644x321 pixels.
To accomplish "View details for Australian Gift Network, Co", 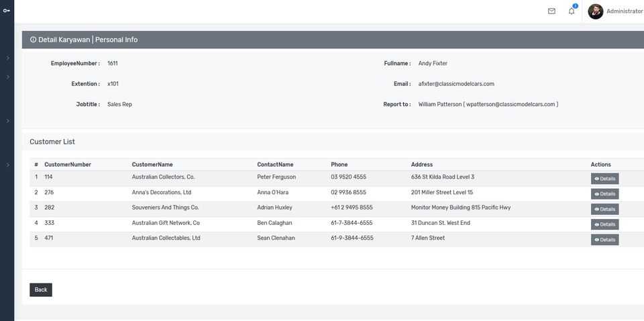I will [604, 224].
